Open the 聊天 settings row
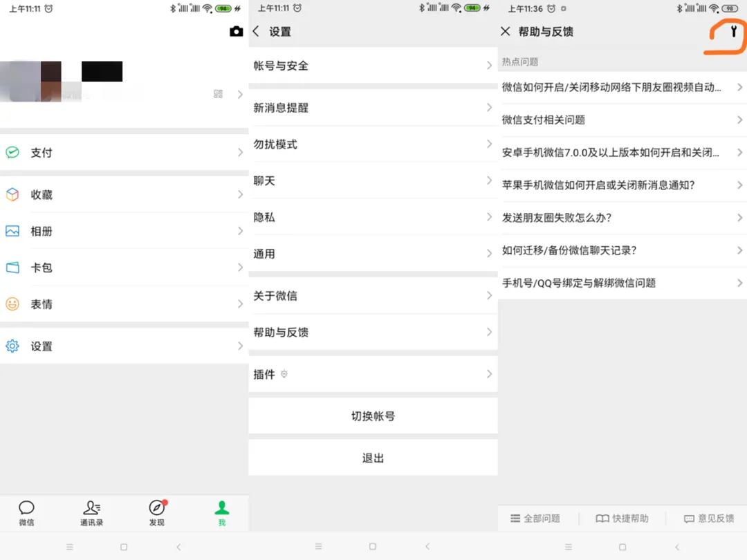Image resolution: width=747 pixels, height=560 pixels. pyautogui.click(x=373, y=180)
